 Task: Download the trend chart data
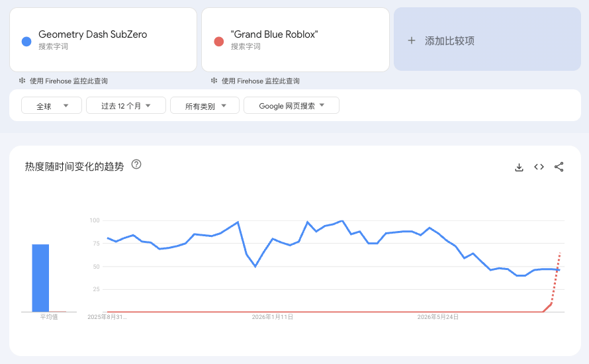coord(519,167)
